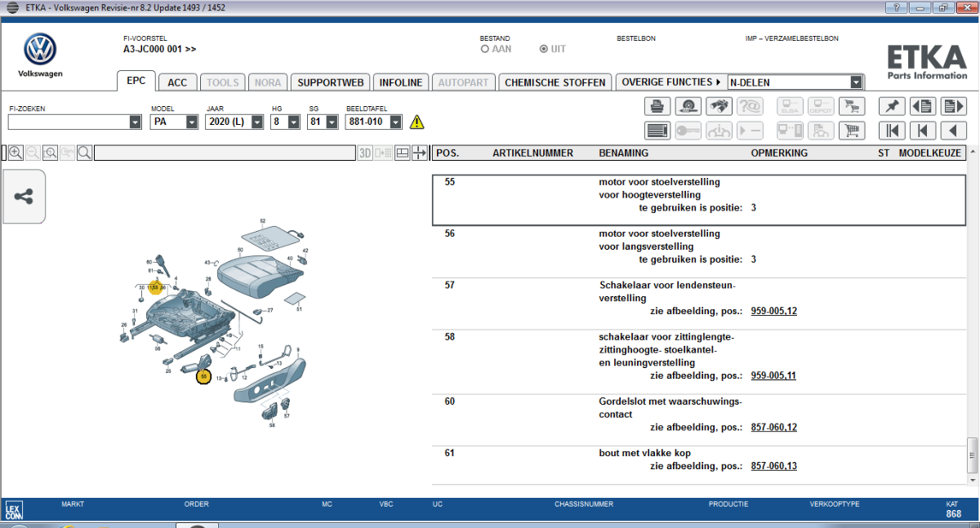Click the ETKA Parts Information logo

tap(927, 61)
